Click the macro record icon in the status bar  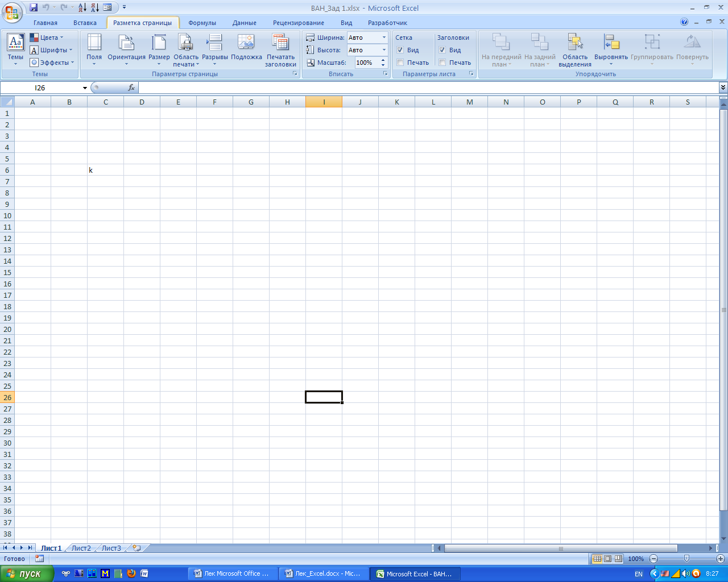click(x=39, y=559)
